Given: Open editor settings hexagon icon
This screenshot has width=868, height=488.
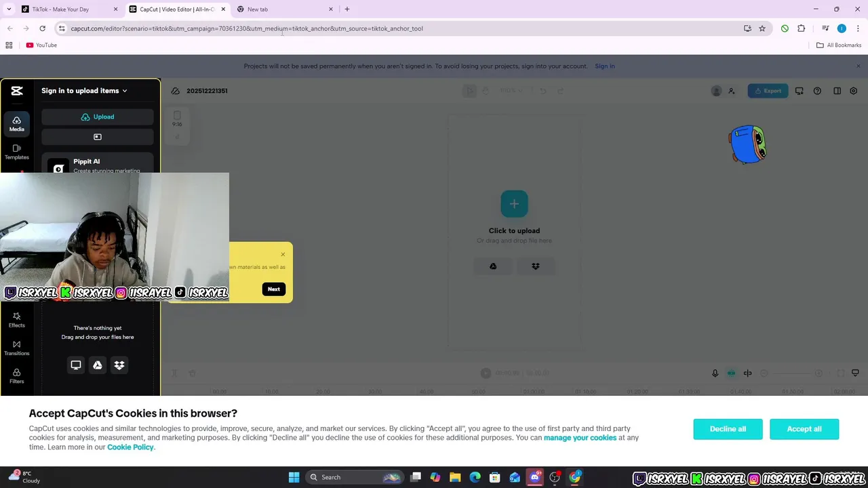Looking at the screenshot, I should point(854,91).
